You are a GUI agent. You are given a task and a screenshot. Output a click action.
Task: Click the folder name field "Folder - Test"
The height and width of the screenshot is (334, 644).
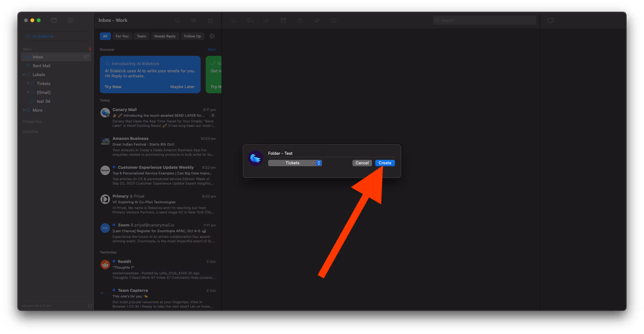point(331,153)
